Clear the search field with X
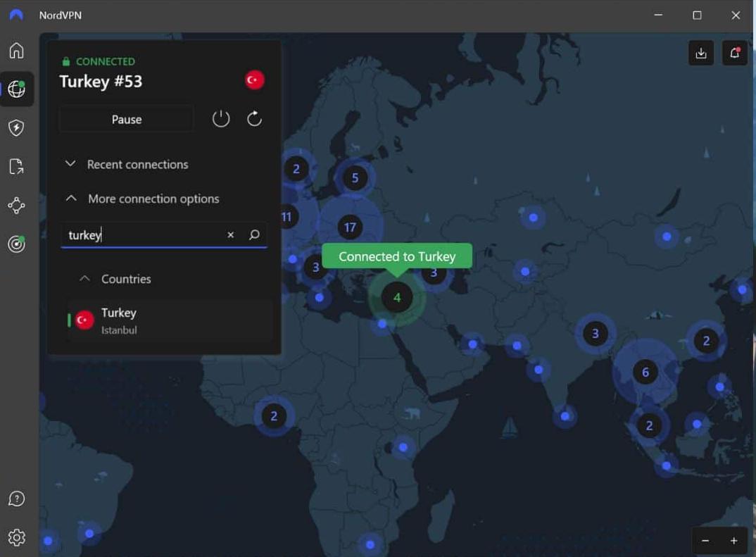Viewport: 756px width, 557px height. [x=230, y=235]
